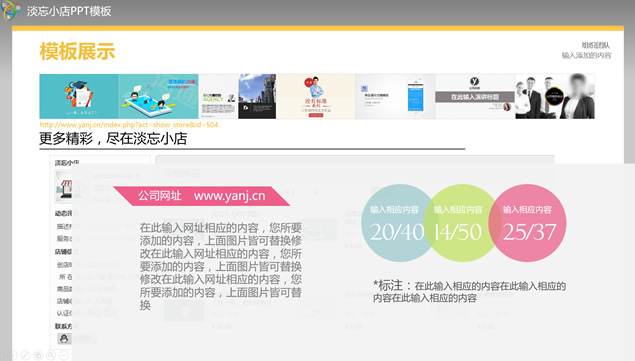Click the 淡忘小店PPT模板 title text
635x361 pixels.
(x=69, y=11)
